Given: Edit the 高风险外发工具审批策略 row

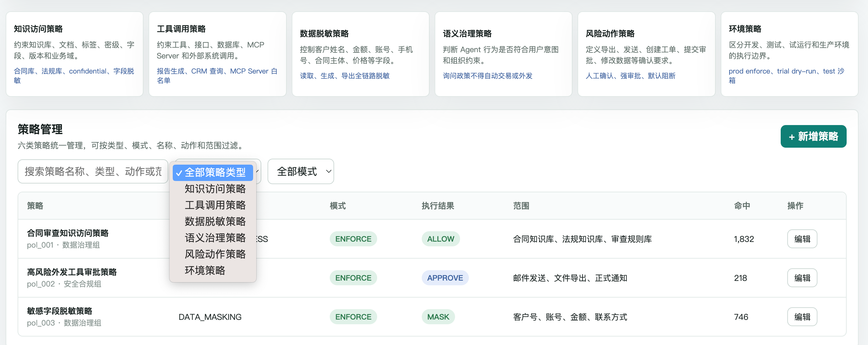Looking at the screenshot, I should [x=802, y=278].
